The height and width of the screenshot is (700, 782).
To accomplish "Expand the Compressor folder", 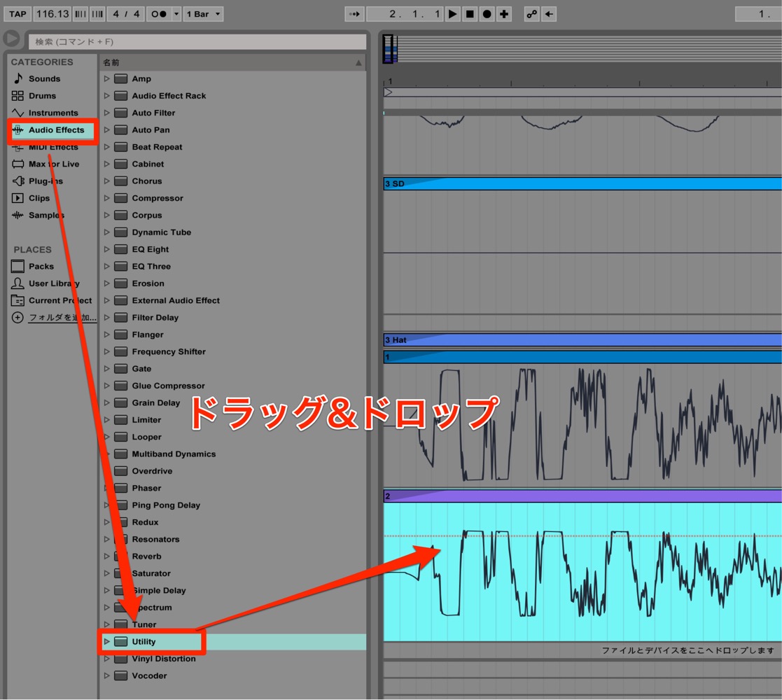I will 106,198.
